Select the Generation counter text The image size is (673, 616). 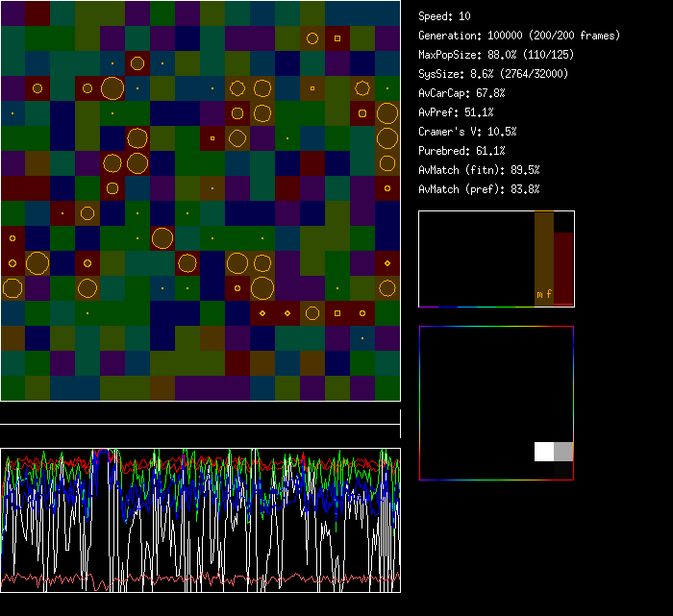coord(519,36)
